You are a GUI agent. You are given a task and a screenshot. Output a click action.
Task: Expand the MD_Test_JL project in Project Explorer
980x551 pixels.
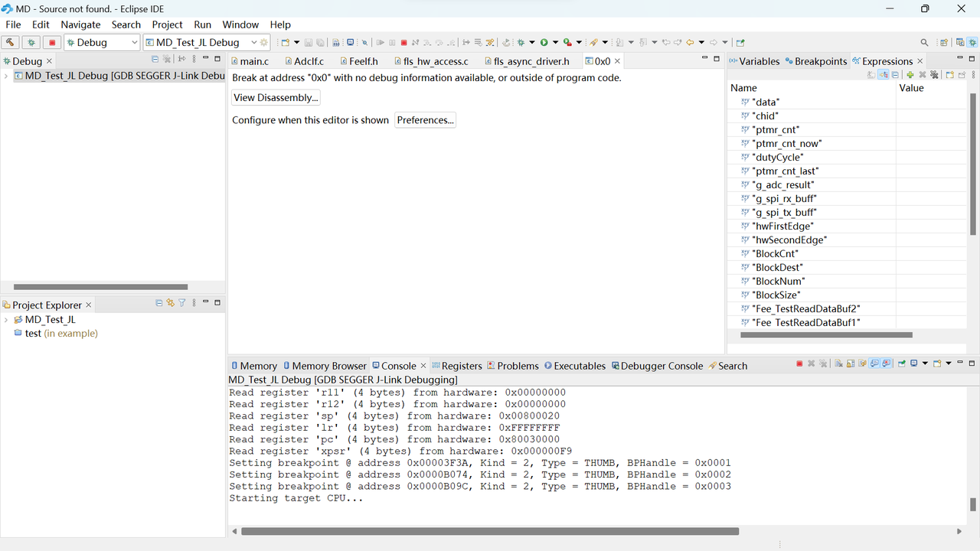pyautogui.click(x=6, y=320)
